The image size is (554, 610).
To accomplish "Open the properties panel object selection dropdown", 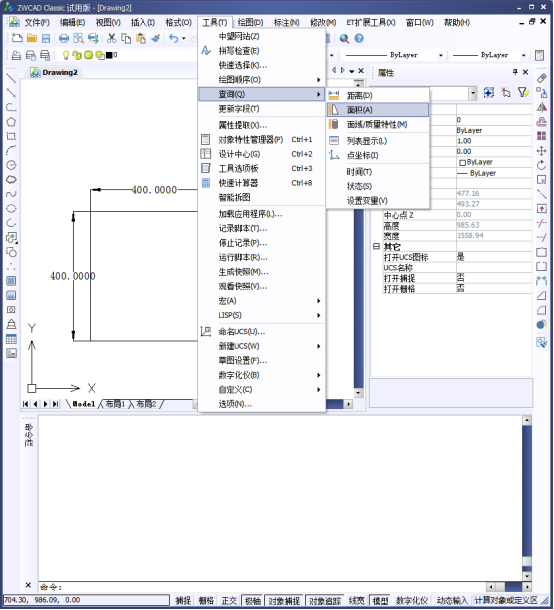I will [x=473, y=93].
